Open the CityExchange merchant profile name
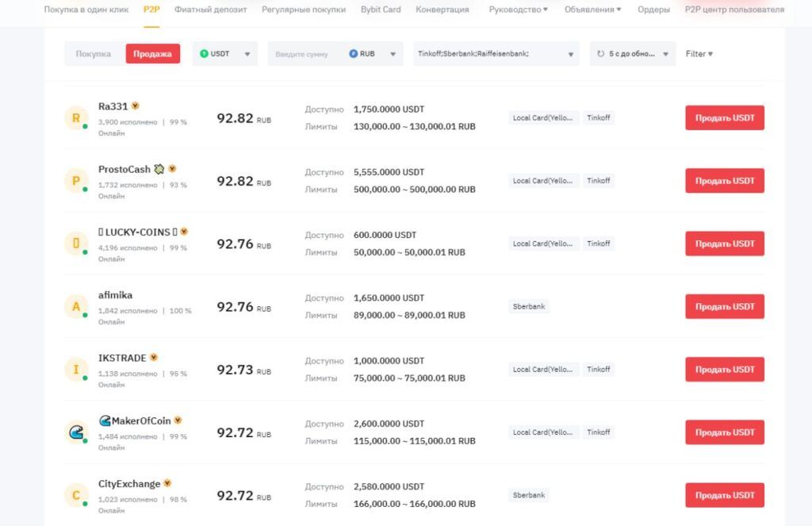Viewport: 812px width, 526px height. pos(129,484)
